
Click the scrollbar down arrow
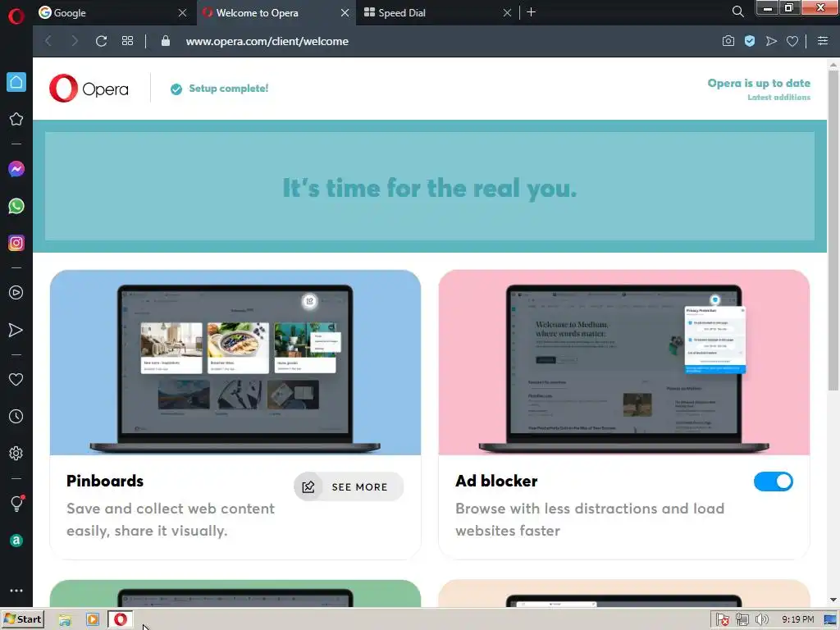[x=833, y=600]
